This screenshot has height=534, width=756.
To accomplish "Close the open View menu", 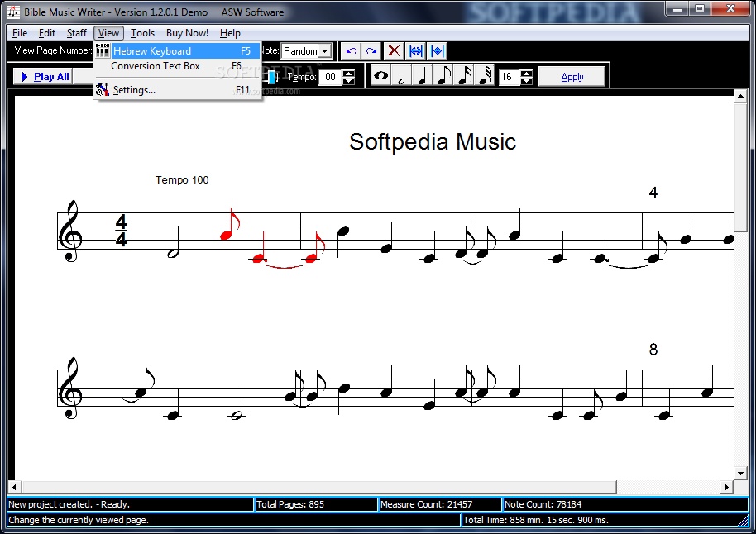I will tap(108, 33).
